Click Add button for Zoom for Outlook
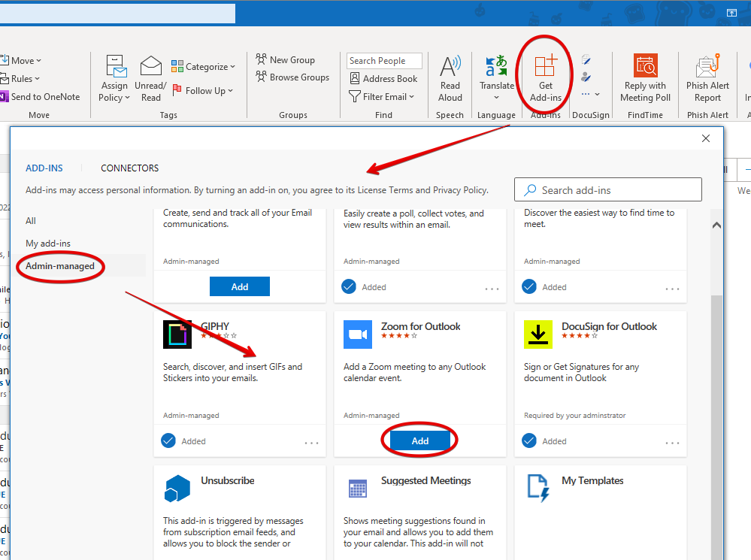This screenshot has height=560, width=751. coord(419,441)
